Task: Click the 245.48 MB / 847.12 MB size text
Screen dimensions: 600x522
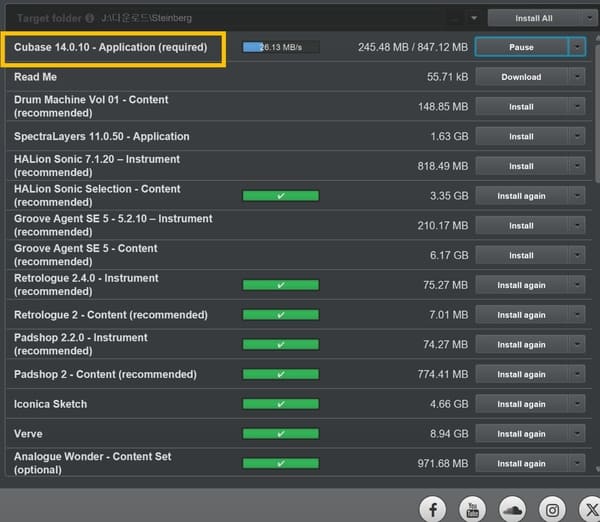Action: (x=413, y=47)
